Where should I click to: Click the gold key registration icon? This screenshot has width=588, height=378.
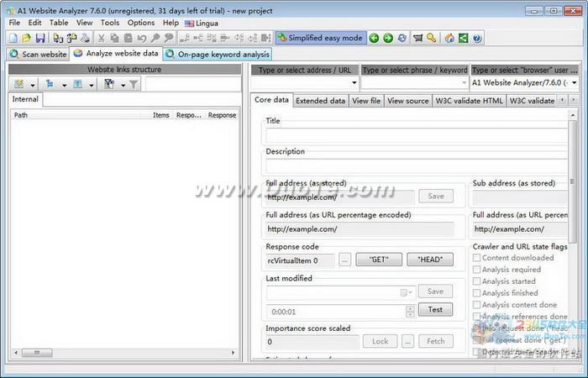point(431,38)
